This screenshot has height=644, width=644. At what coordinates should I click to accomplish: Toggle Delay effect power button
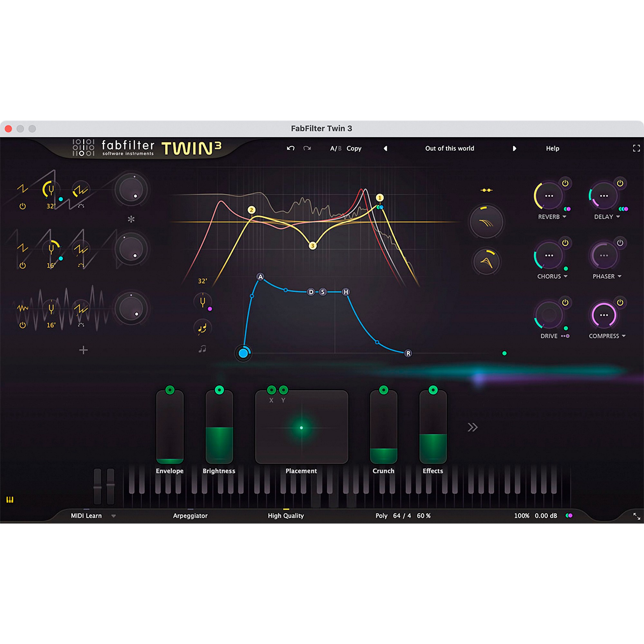click(x=620, y=183)
